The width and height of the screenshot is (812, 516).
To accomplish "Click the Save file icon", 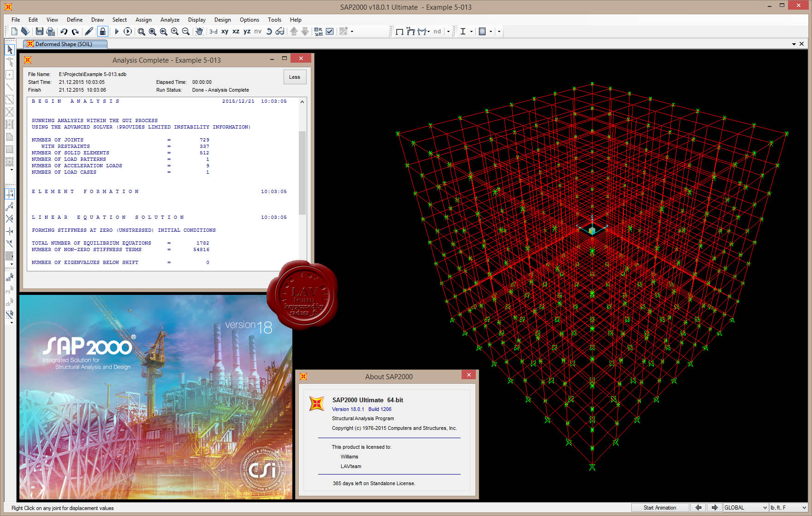I will coord(40,31).
